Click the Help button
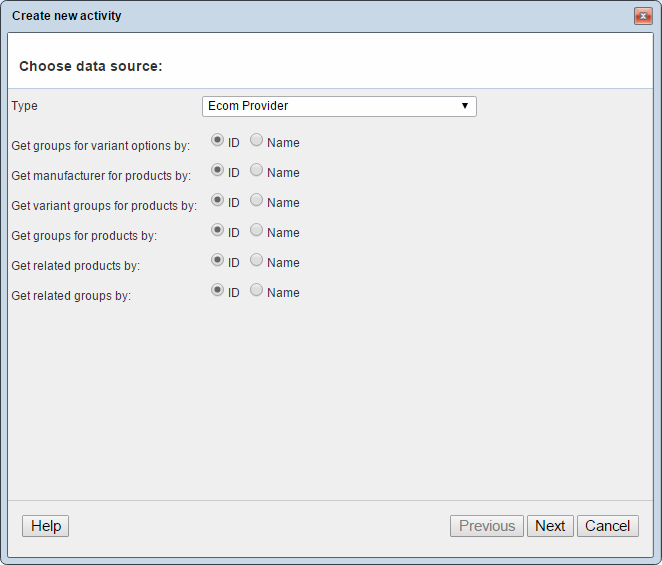 point(46,526)
